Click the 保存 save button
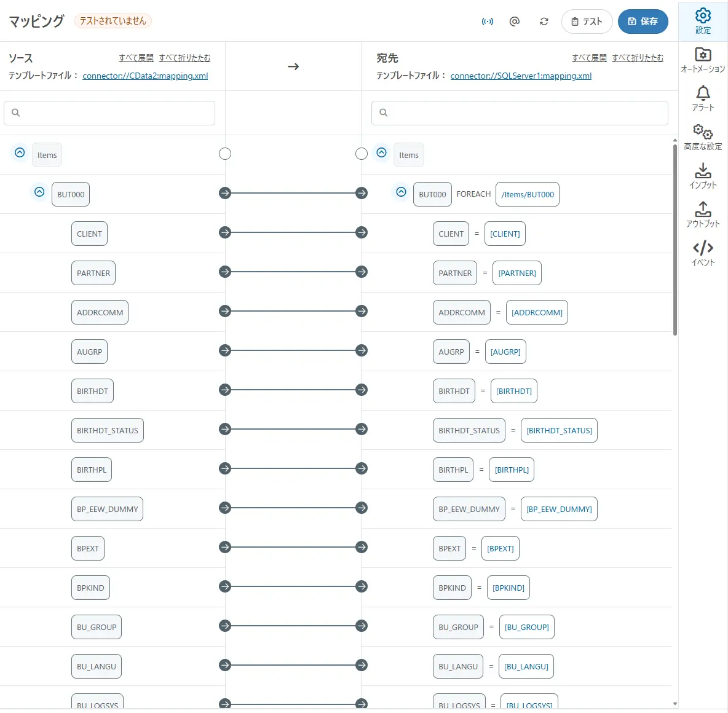This screenshot has width=728, height=713. pos(643,22)
